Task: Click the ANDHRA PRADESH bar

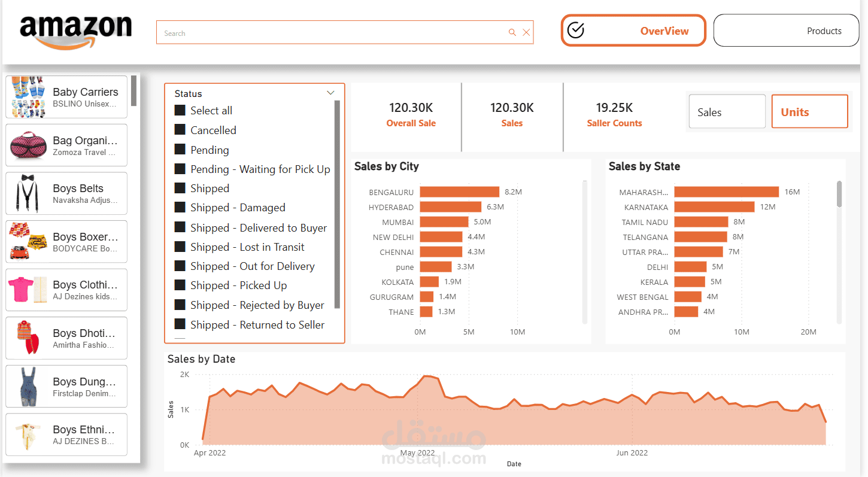Action: point(686,312)
